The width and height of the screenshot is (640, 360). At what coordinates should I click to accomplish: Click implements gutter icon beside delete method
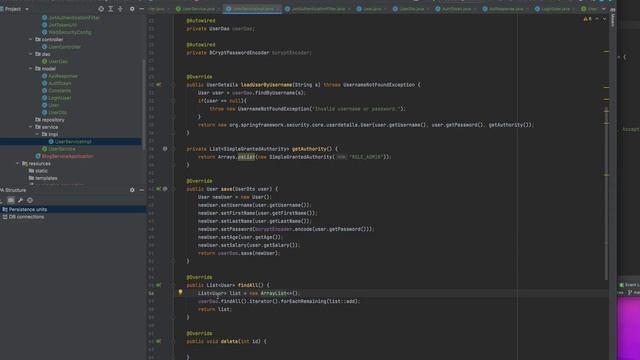pyautogui.click(x=158, y=341)
